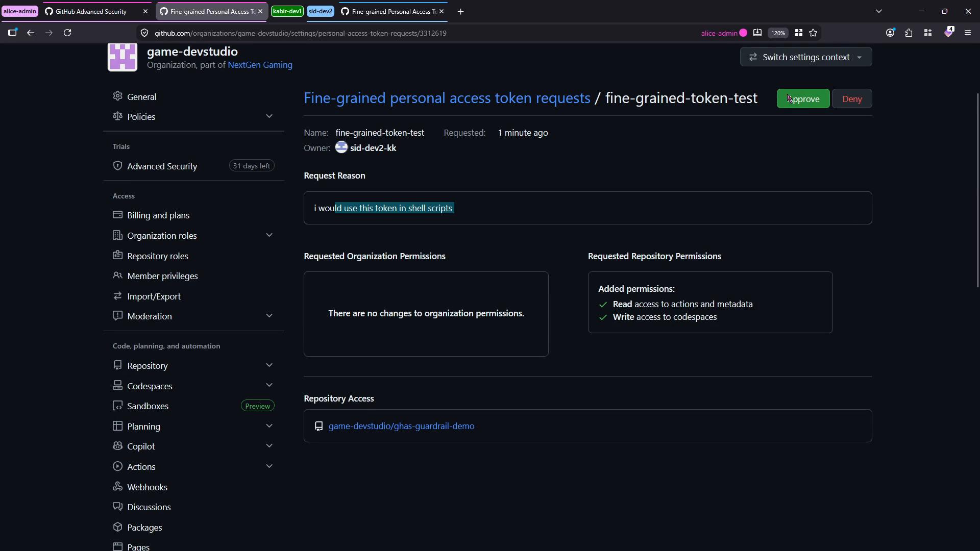Viewport: 980px width, 551px height.
Task: Open the browser application menu
Action: point(968,33)
